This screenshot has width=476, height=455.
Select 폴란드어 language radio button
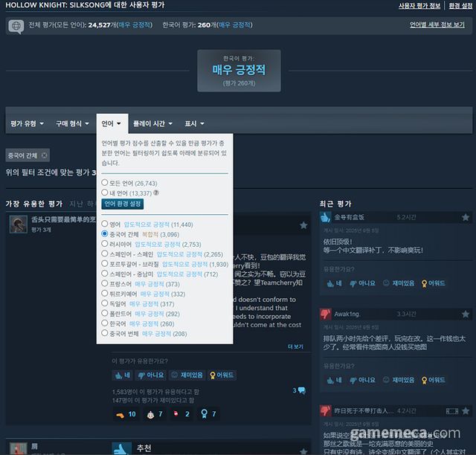(x=105, y=313)
